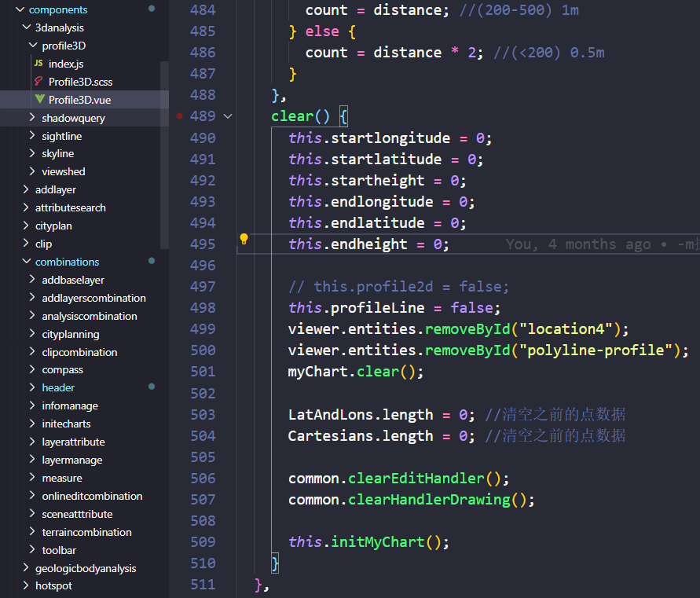This screenshot has width=700, height=598.
Task: Collapse the combinations folder
Action: (x=27, y=261)
